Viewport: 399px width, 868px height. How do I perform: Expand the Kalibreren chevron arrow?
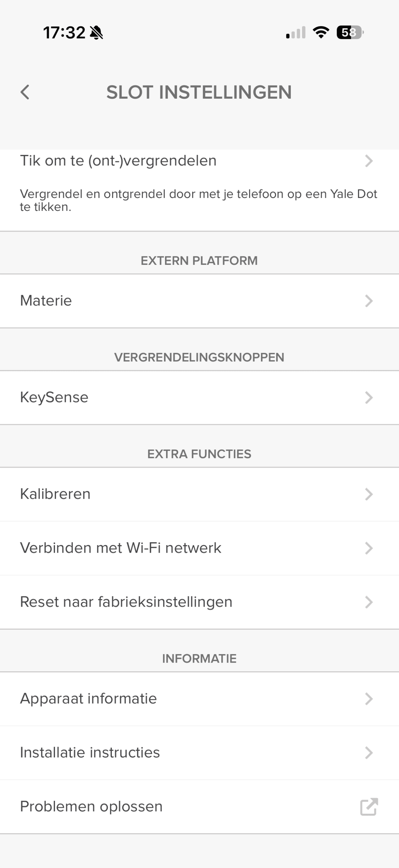(369, 494)
